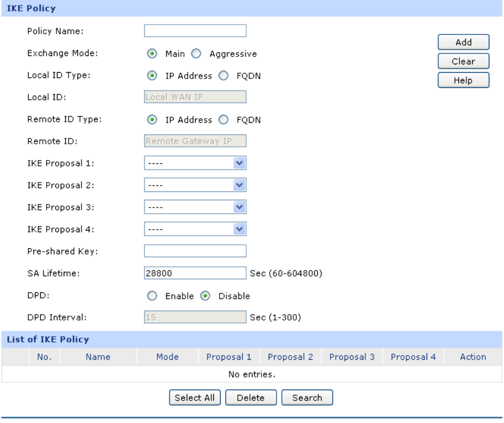The image size is (504, 423).
Task: Set Remote ID Type to FQDN
Action: 223,120
